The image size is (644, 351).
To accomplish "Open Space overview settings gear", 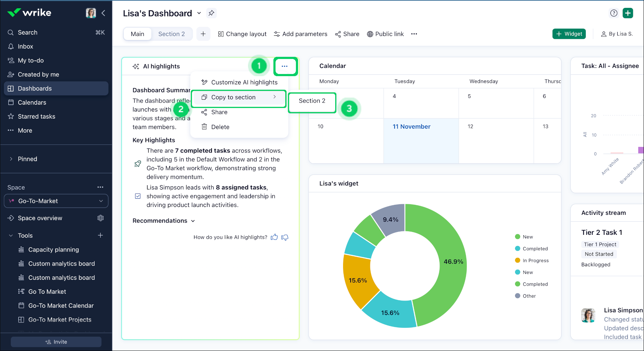I will click(x=100, y=218).
